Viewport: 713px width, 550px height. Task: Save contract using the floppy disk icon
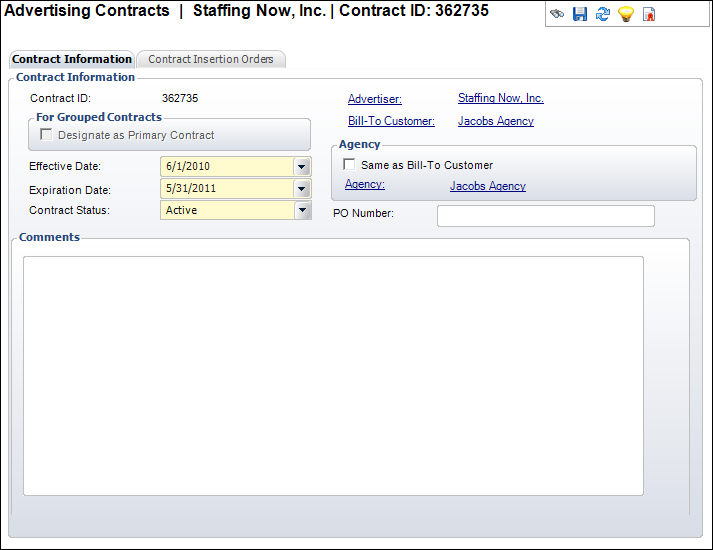point(580,15)
